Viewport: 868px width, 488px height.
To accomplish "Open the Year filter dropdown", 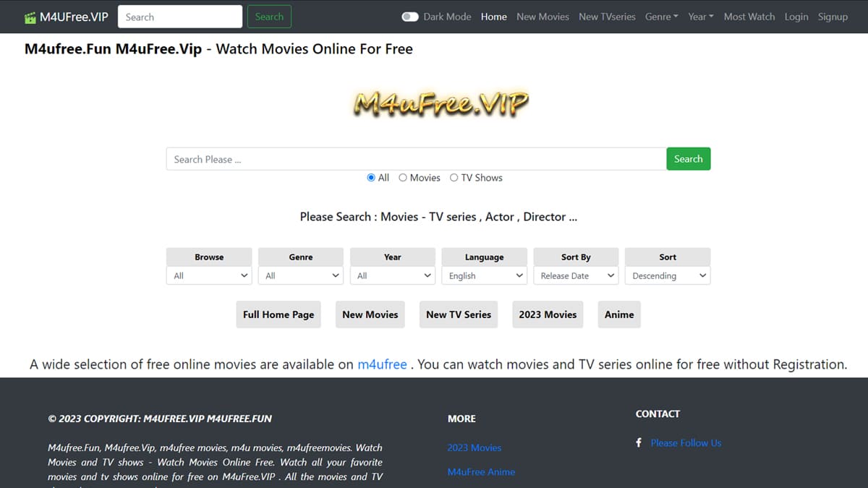I will [393, 275].
